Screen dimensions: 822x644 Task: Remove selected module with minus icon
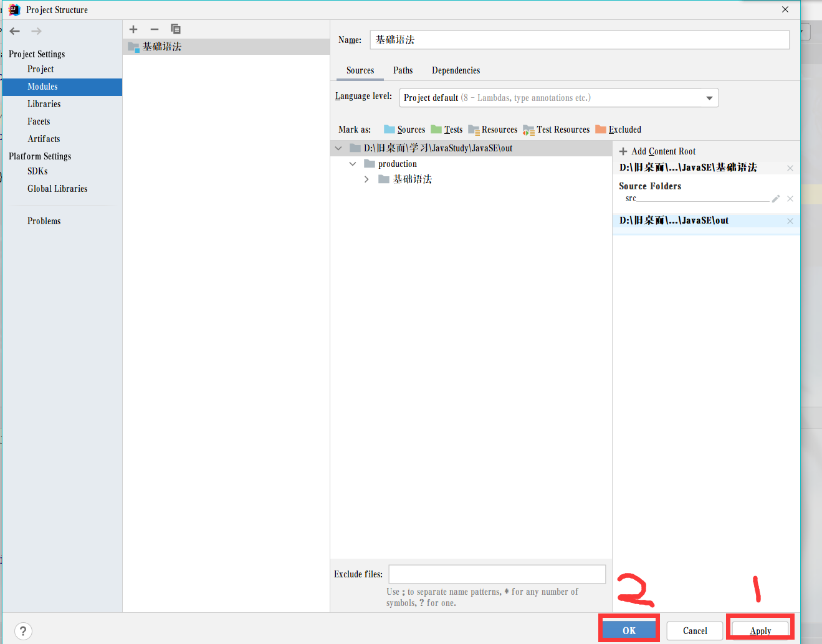[155, 29]
